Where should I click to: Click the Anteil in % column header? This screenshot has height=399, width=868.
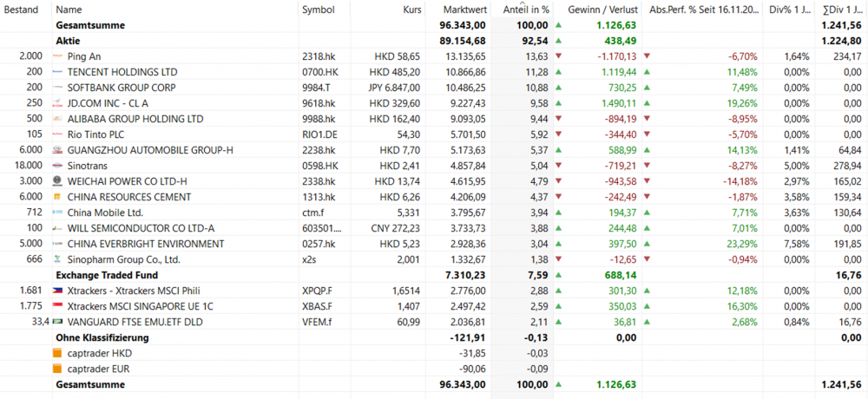point(526,10)
